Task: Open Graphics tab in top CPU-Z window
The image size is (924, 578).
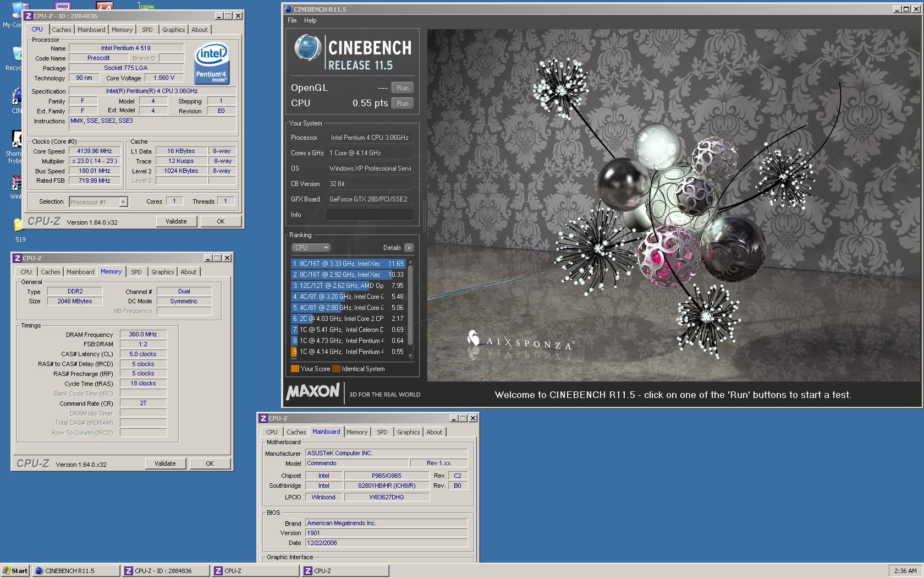Action: [x=174, y=30]
